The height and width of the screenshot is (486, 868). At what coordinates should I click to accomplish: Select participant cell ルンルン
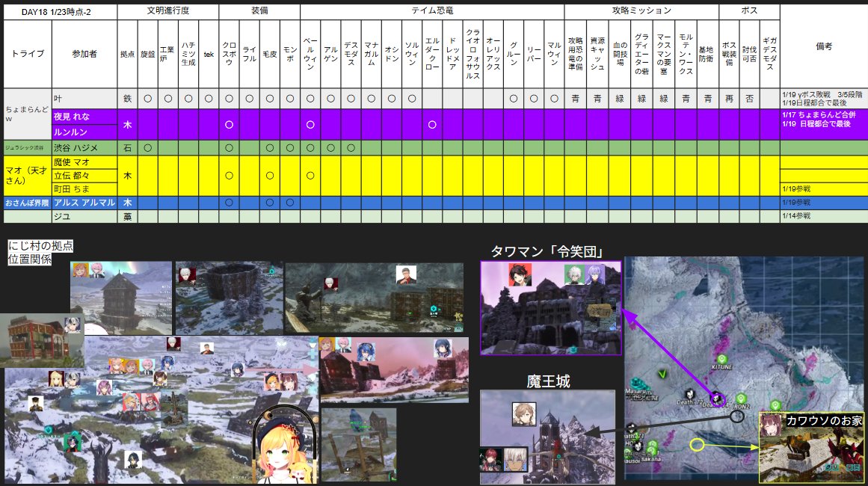click(84, 132)
